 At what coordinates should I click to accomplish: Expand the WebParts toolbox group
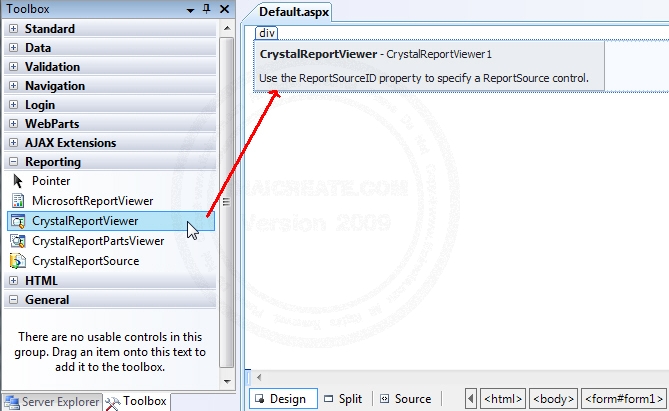(x=14, y=123)
